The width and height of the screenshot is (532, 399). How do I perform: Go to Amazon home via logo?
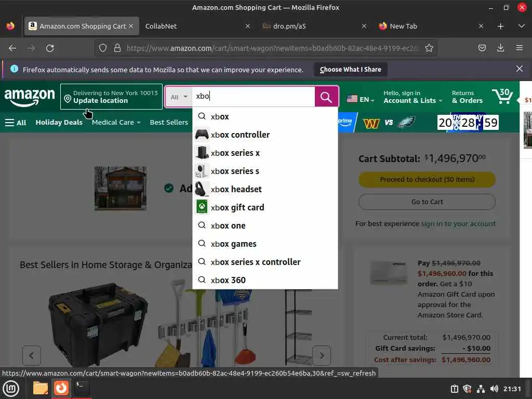(x=30, y=97)
